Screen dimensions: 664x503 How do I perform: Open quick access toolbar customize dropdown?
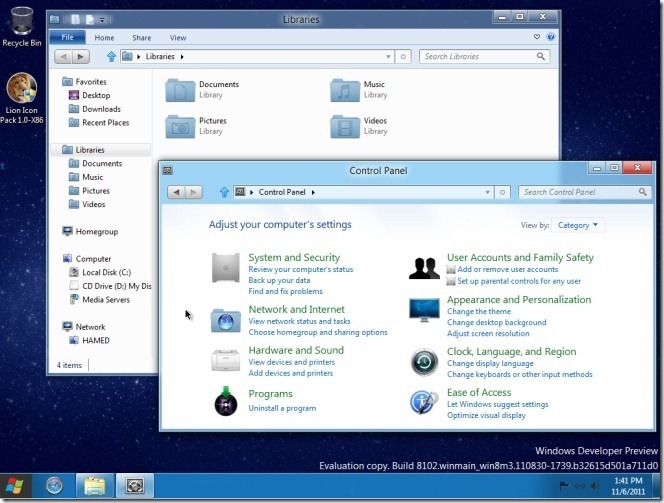102,19
